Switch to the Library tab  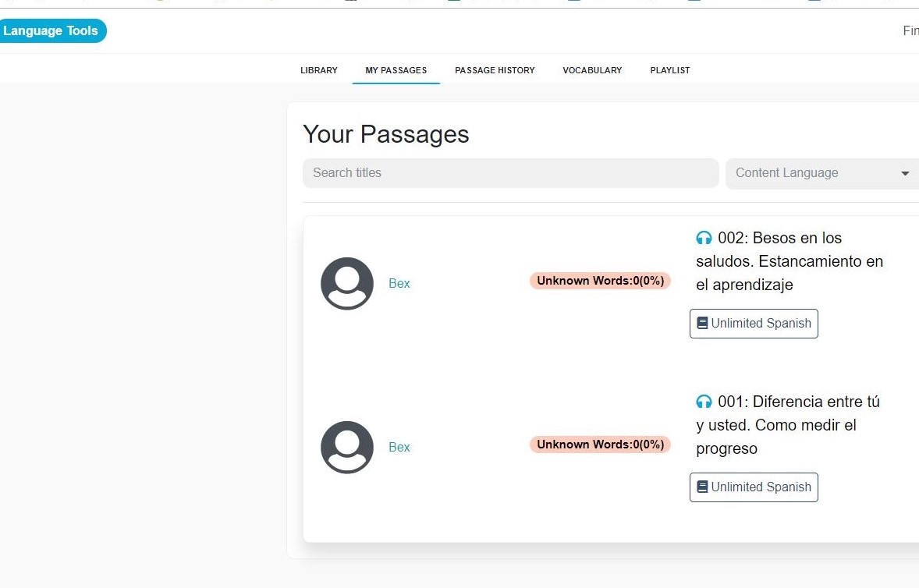coord(319,70)
